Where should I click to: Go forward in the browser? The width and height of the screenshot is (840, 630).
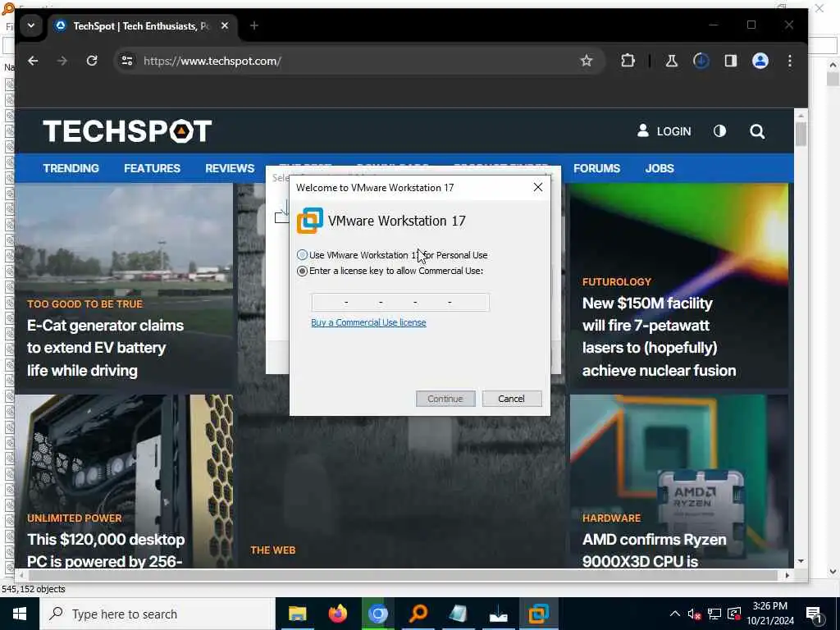62,61
